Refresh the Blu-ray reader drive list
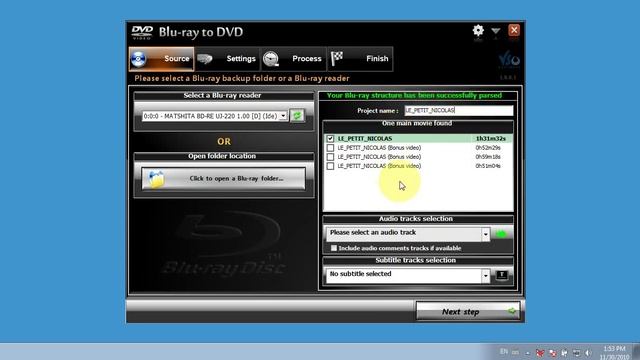640x360 pixels. 297,116
